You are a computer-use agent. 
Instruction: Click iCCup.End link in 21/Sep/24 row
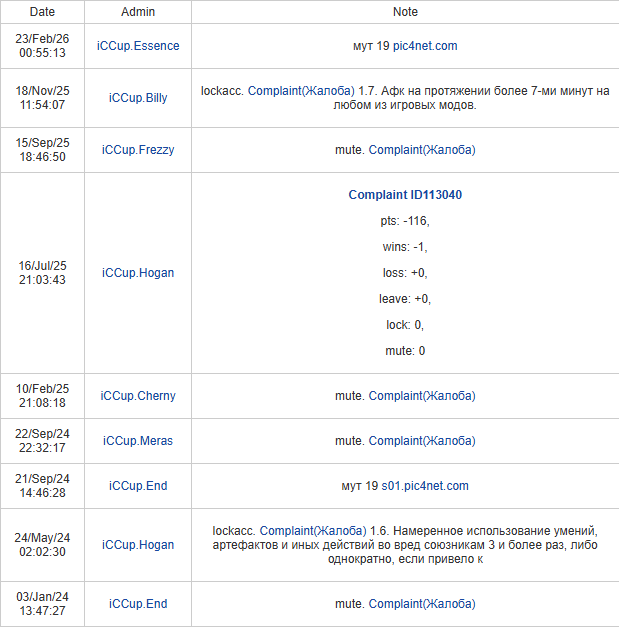[138, 486]
